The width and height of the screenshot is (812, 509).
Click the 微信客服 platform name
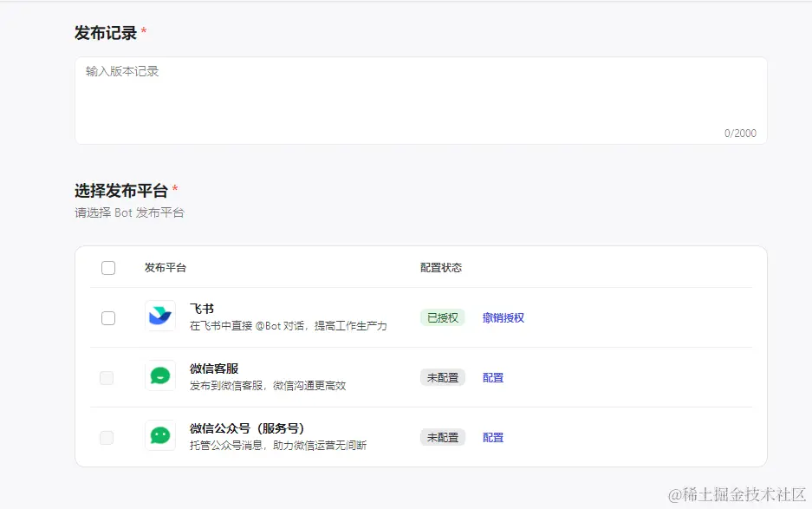click(214, 369)
